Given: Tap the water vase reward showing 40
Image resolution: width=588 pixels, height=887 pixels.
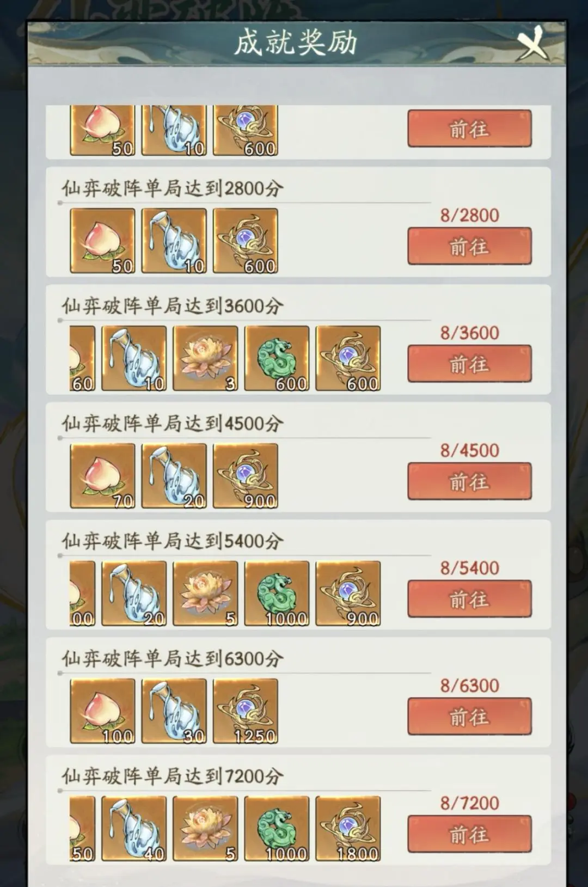Looking at the screenshot, I should click(134, 829).
